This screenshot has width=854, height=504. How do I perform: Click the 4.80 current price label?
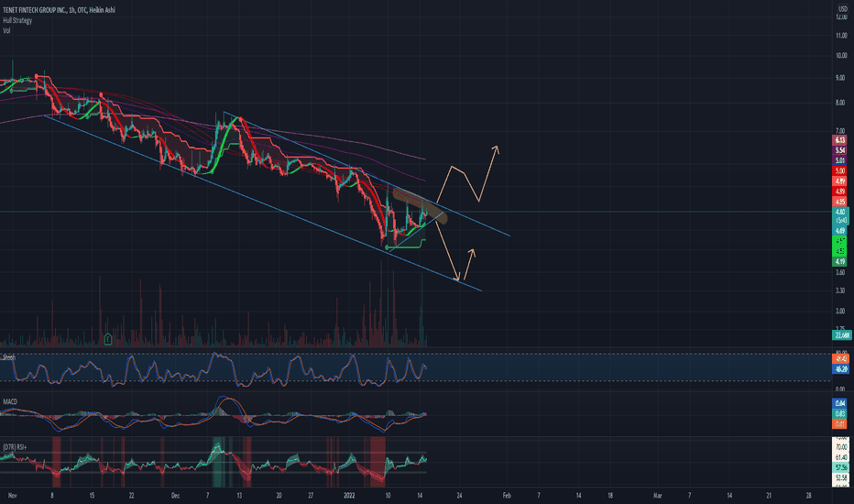[x=840, y=212]
